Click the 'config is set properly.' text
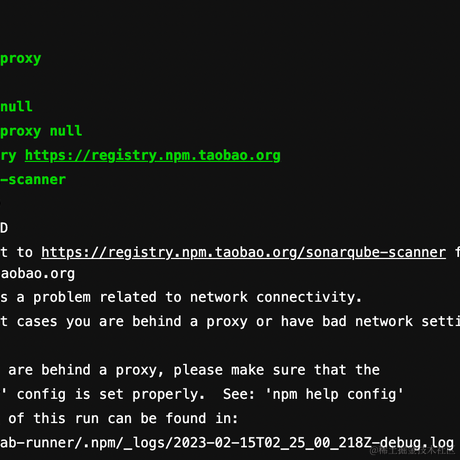The image size is (460, 460). tap(111, 395)
